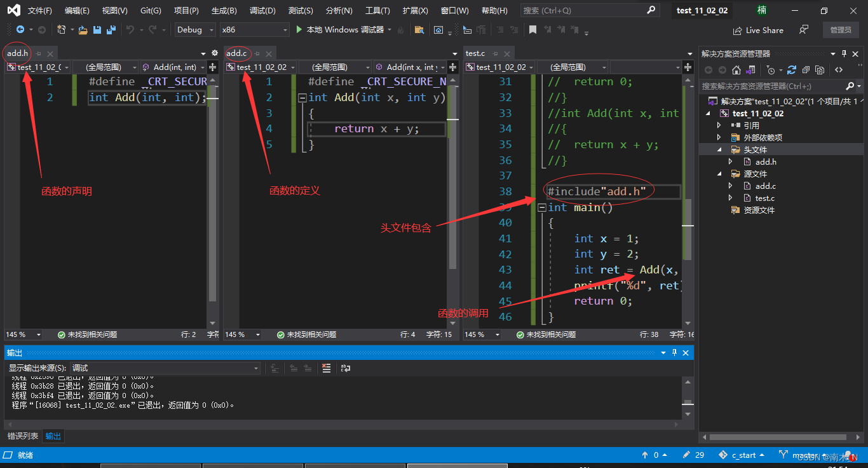The image size is (868, 468).
Task: Click the gear settings icon in add.h pane
Action: tap(214, 53)
